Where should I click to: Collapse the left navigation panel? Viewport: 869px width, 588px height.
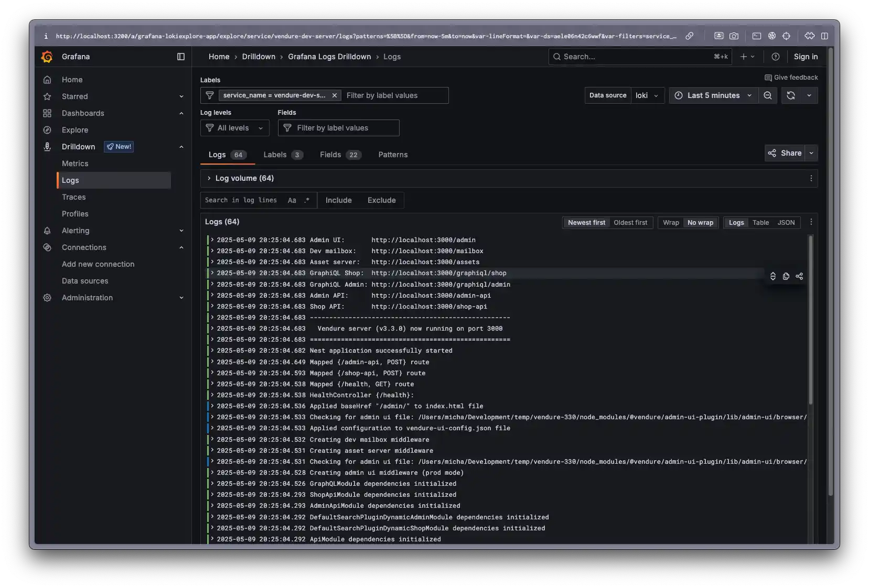pyautogui.click(x=181, y=57)
